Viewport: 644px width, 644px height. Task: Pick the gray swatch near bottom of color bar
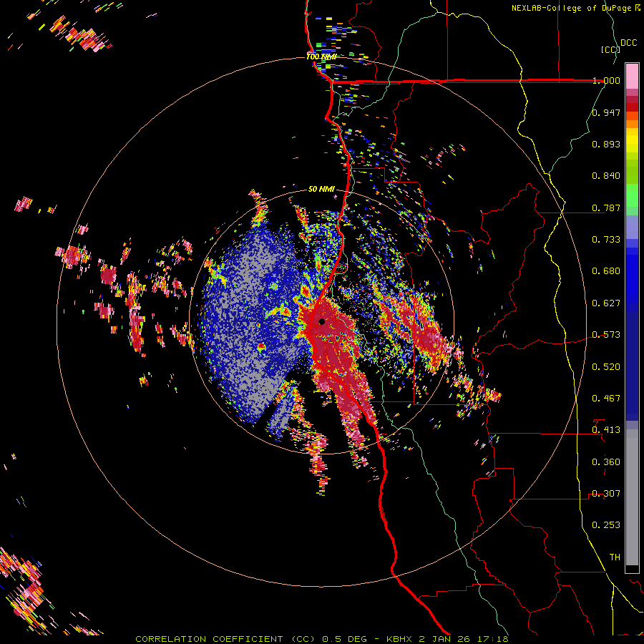pyautogui.click(x=632, y=497)
